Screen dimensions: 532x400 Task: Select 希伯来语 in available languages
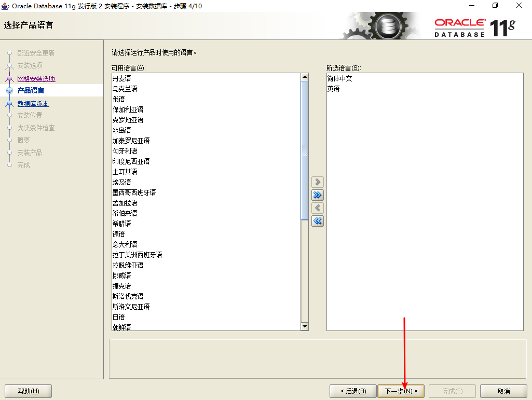coord(206,213)
